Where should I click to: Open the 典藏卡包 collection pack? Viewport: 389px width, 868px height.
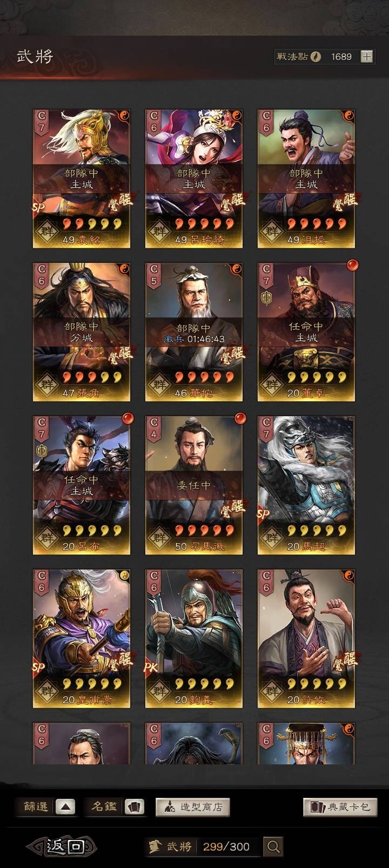(x=340, y=807)
